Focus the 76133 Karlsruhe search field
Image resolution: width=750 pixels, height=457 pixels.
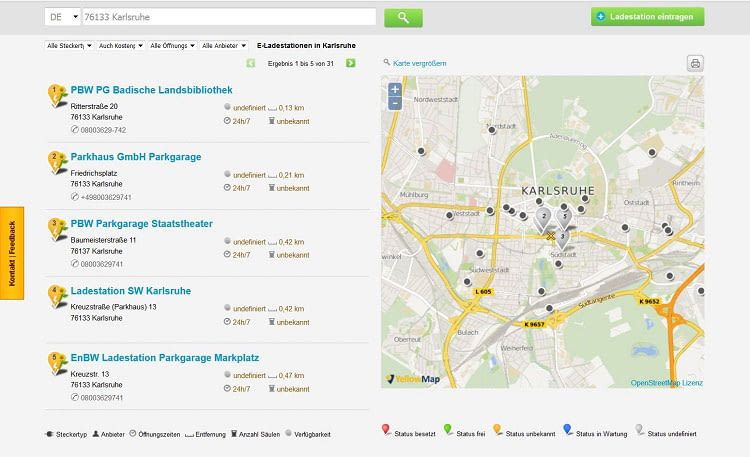(229, 17)
